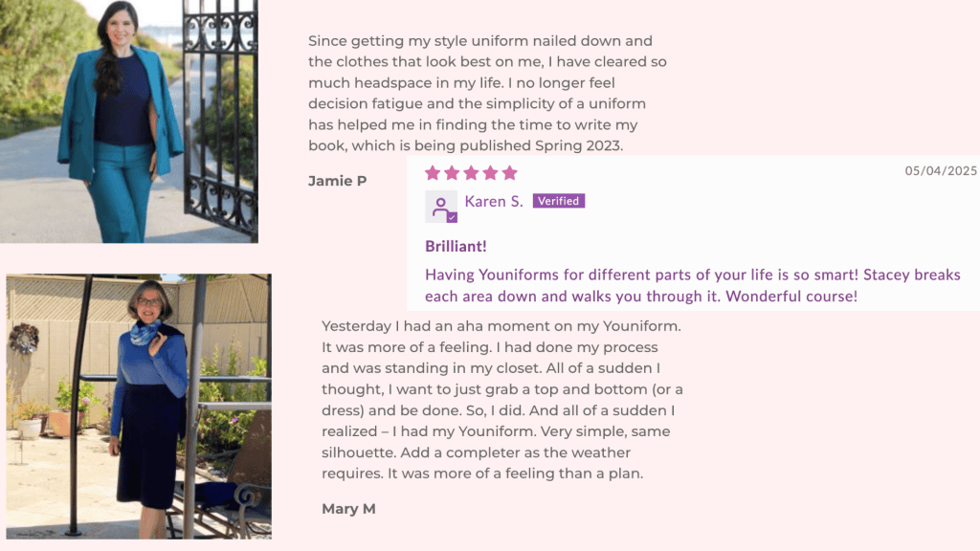Screen dimensions: 980x551
Task: Click Karen S.'s profile avatar icon
Action: [440, 206]
